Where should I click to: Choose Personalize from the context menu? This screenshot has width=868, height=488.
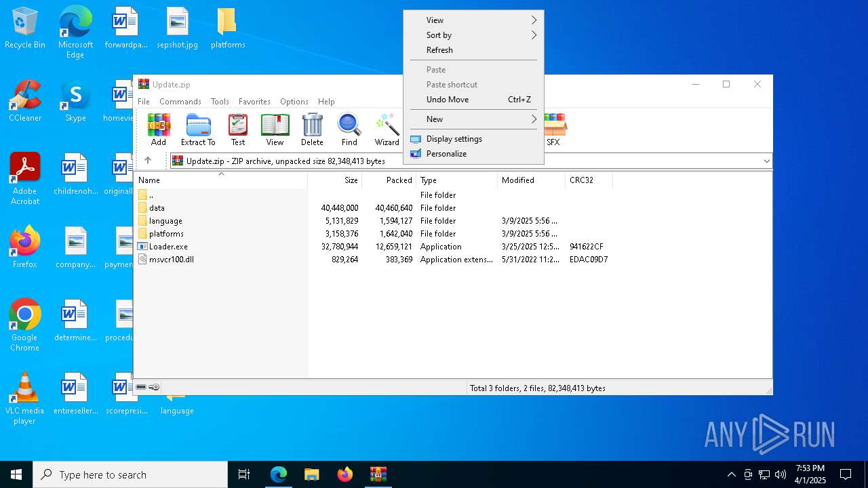(x=473, y=154)
